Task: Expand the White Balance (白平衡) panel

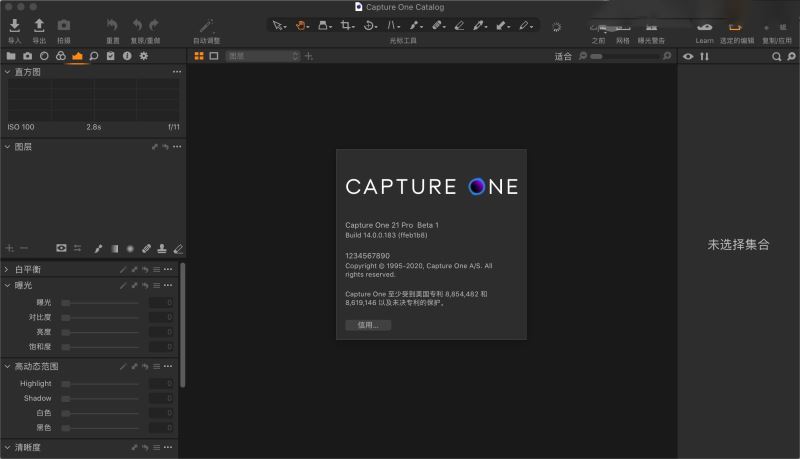Action: [x=7, y=270]
